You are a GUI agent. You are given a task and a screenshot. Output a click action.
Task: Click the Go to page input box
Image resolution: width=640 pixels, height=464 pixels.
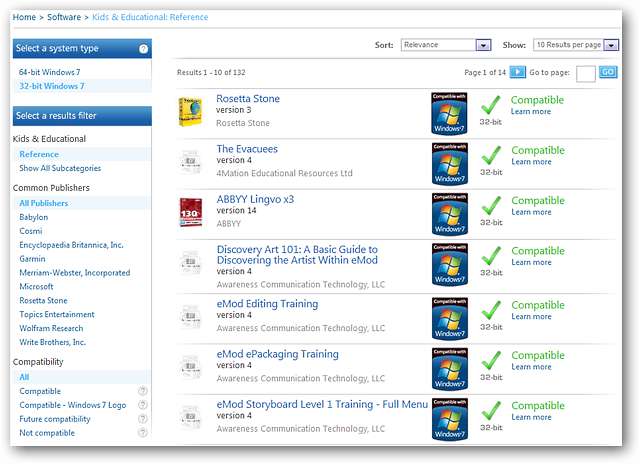(x=586, y=72)
